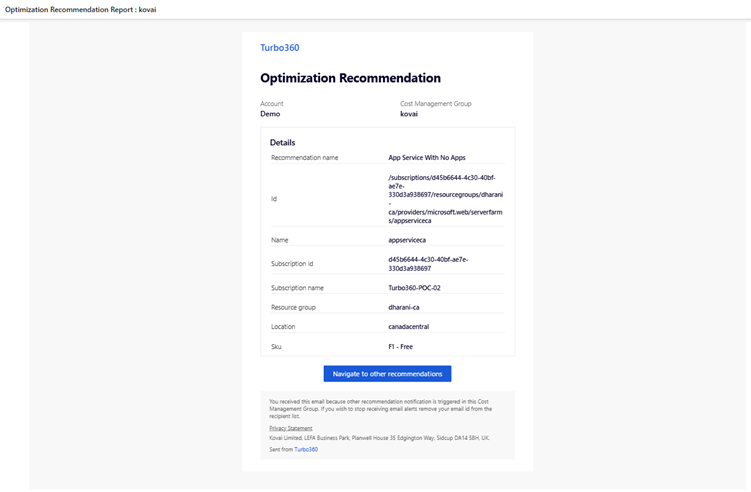Click Navigate to other recommendations button
The width and height of the screenshot is (751, 492).
[387, 374]
